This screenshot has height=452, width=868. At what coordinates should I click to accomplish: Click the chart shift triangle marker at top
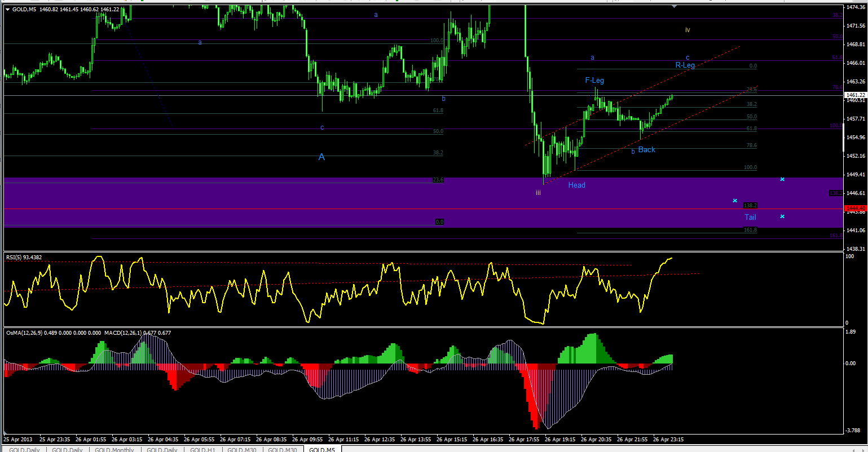tap(674, 6)
